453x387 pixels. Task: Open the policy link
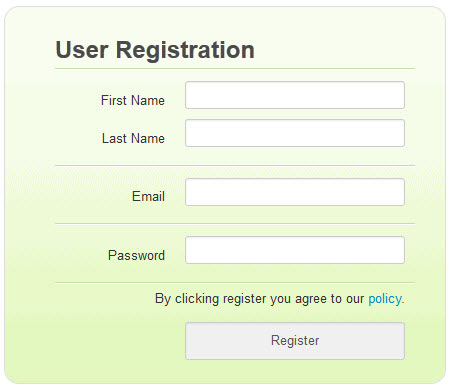385,299
